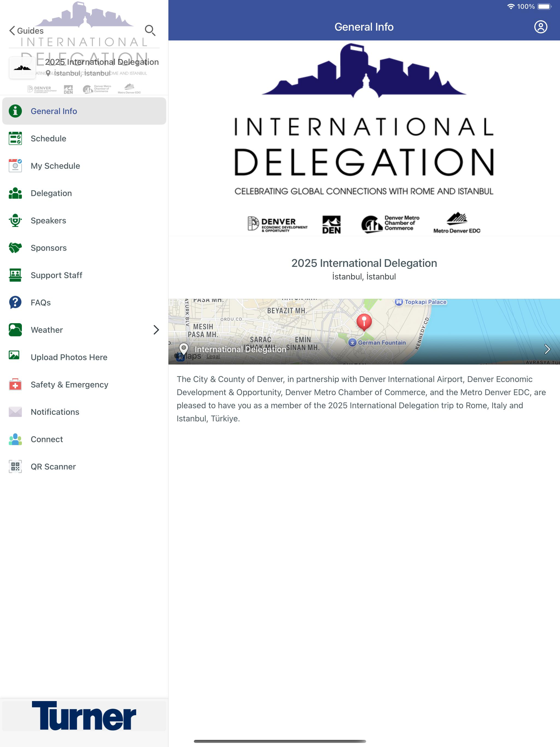The image size is (560, 747).
Task: Tap the Legal link on the map
Action: coord(213,356)
